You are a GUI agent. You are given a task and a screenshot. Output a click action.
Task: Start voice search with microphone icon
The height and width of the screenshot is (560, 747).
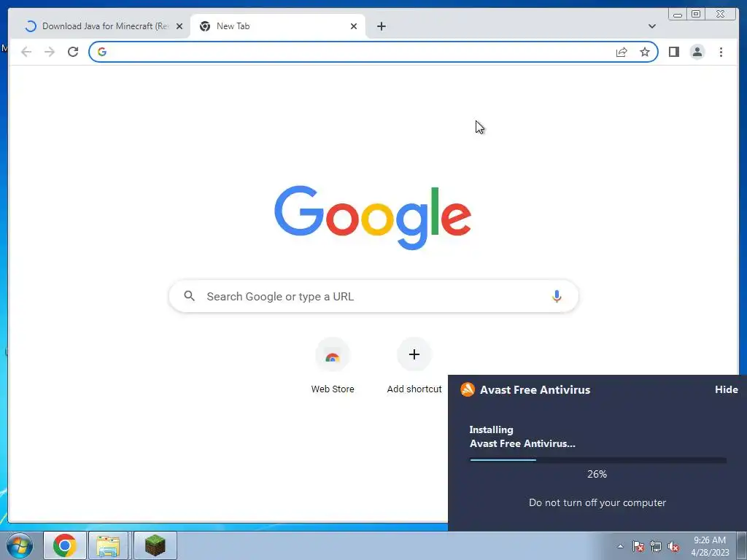click(557, 296)
